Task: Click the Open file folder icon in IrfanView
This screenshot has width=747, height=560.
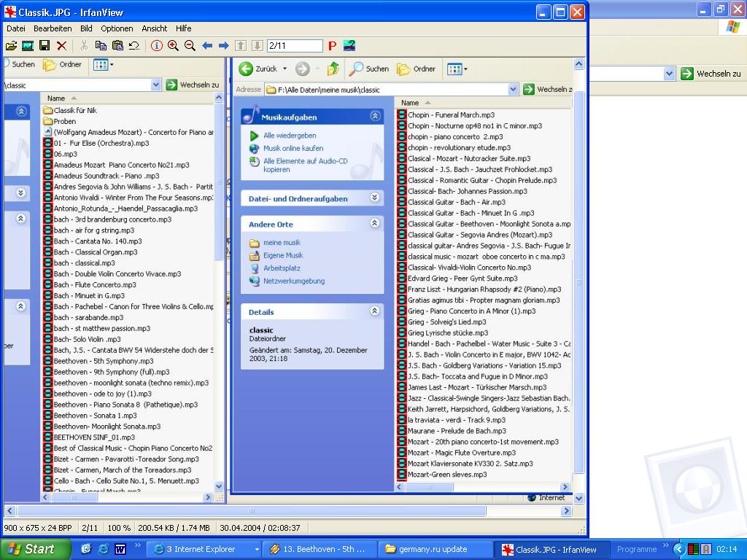Action: coord(11,46)
